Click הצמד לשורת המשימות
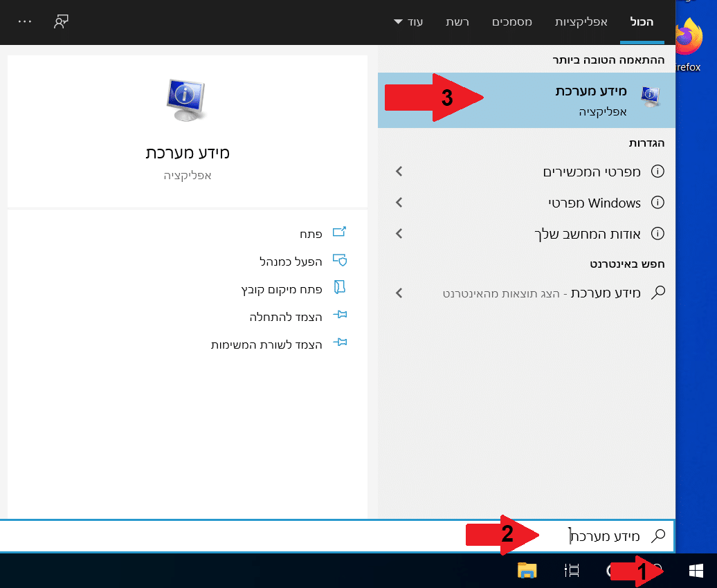Image resolution: width=717 pixels, height=588 pixels. tap(277, 344)
